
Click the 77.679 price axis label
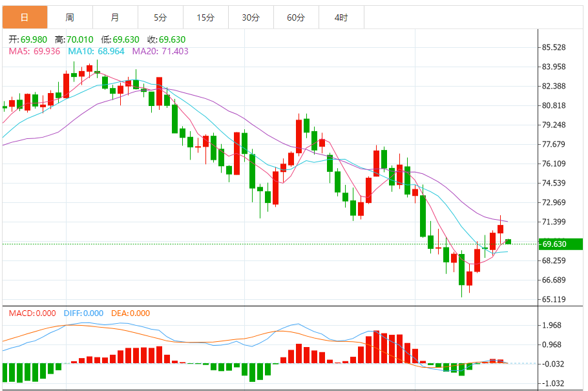pos(554,144)
